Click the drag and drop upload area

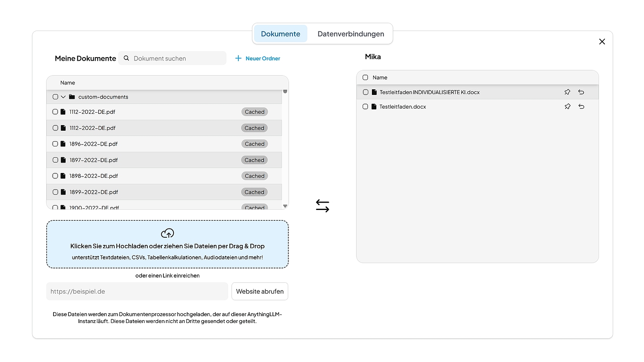167,244
